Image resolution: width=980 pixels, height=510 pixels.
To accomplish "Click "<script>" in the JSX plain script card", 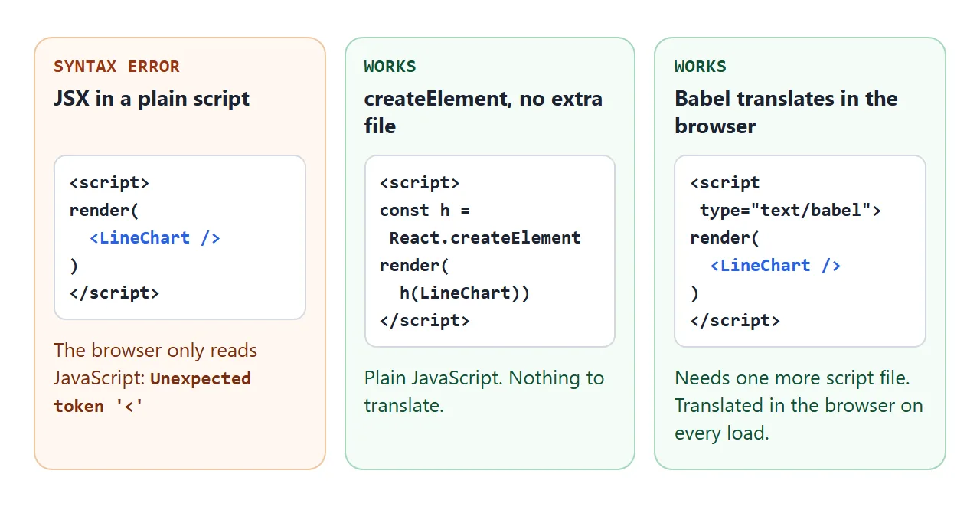I will (109, 183).
